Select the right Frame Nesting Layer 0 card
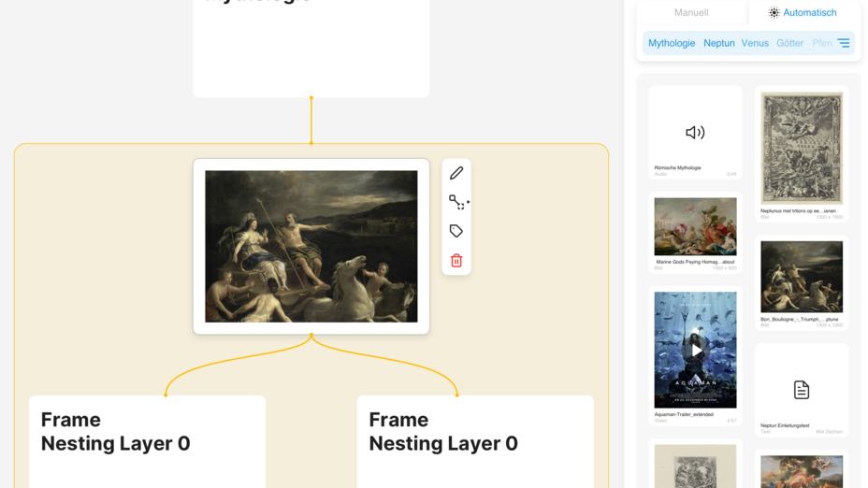Image resolution: width=868 pixels, height=488 pixels. point(475,441)
